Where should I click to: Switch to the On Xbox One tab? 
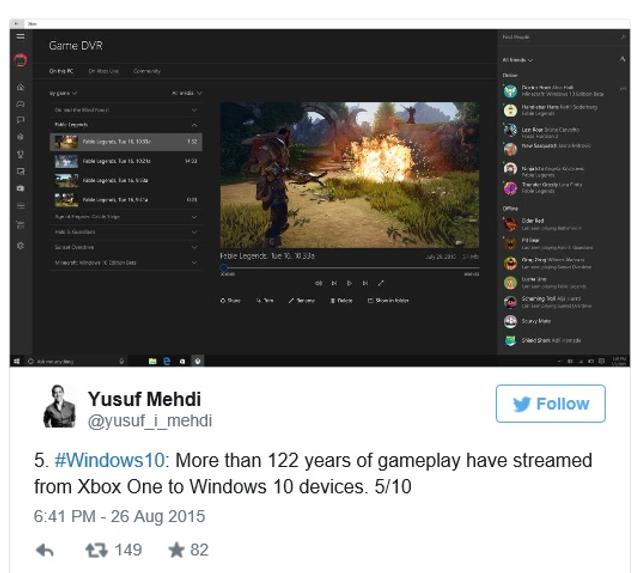pyautogui.click(x=104, y=71)
